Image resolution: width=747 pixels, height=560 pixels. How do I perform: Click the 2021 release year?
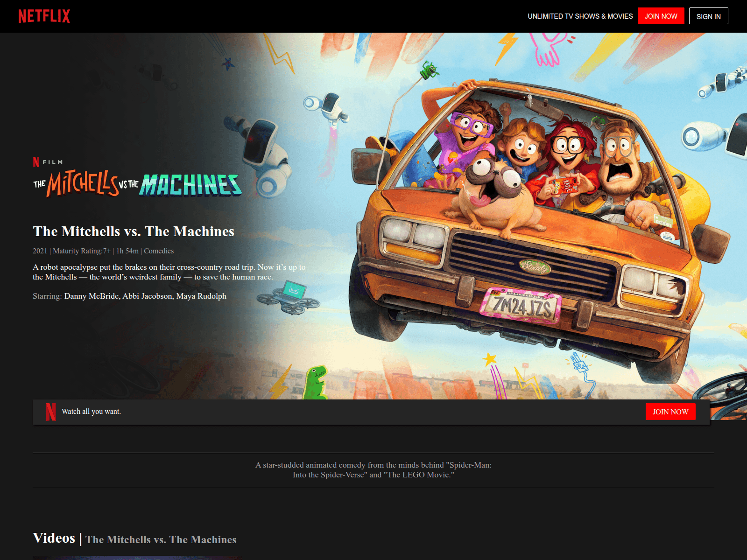click(x=40, y=251)
